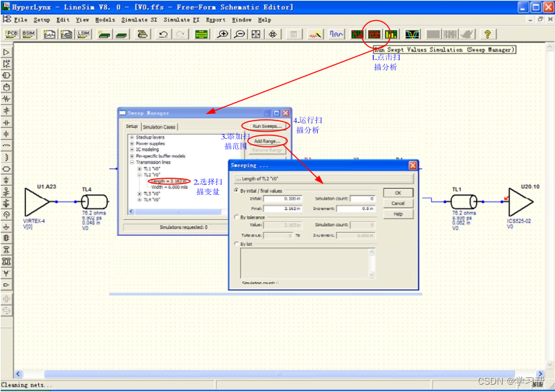Click the pan crosshair toolbar icon
This screenshot has width=555, height=392.
(273, 34)
